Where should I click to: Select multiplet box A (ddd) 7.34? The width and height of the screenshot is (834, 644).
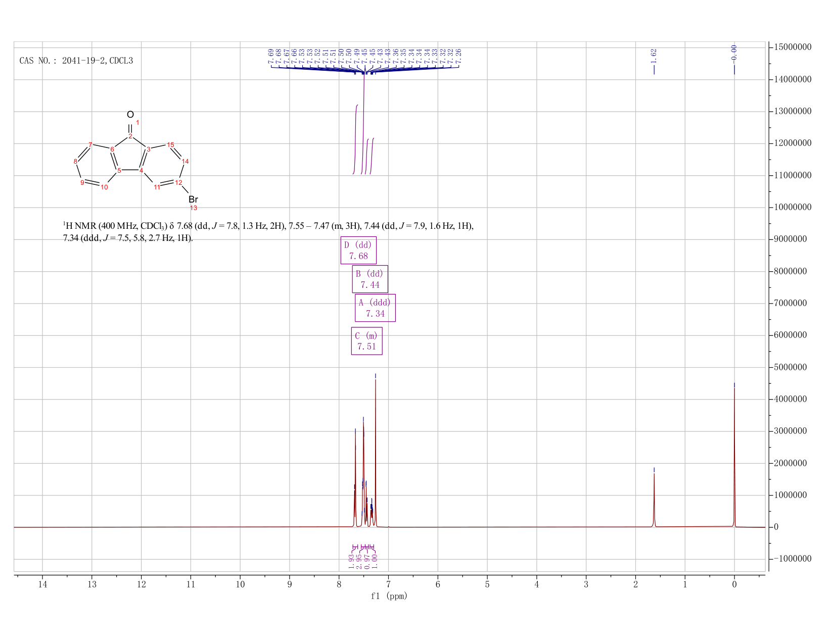375,308
